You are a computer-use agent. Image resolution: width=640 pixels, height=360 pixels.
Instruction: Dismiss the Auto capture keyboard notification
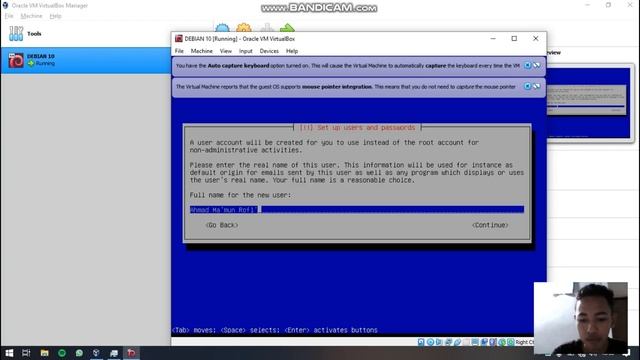point(527,65)
